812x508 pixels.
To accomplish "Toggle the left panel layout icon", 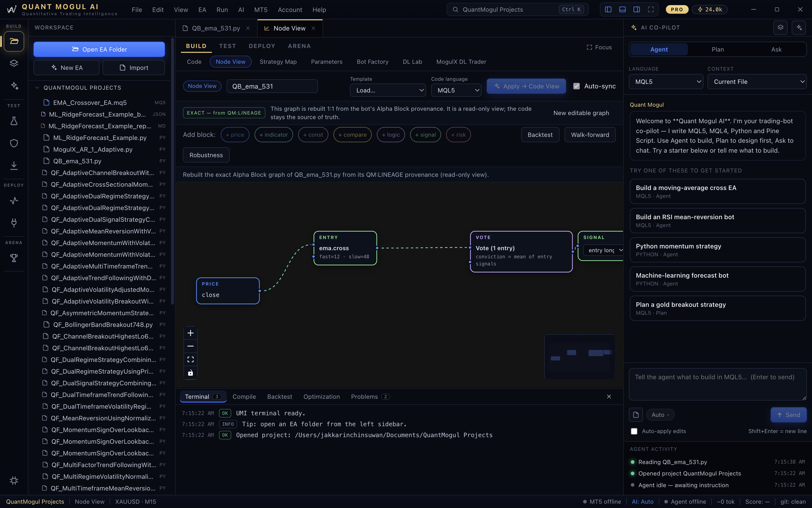I will (608, 9).
